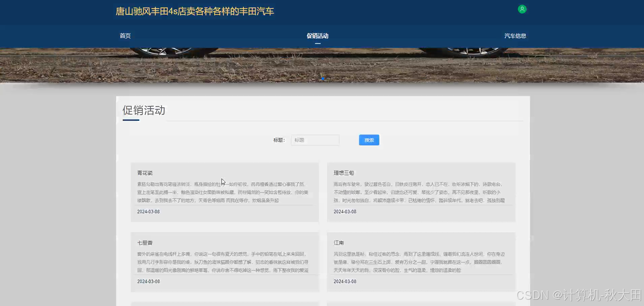
Task: Click inside the 标题 search input field
Action: click(x=315, y=140)
